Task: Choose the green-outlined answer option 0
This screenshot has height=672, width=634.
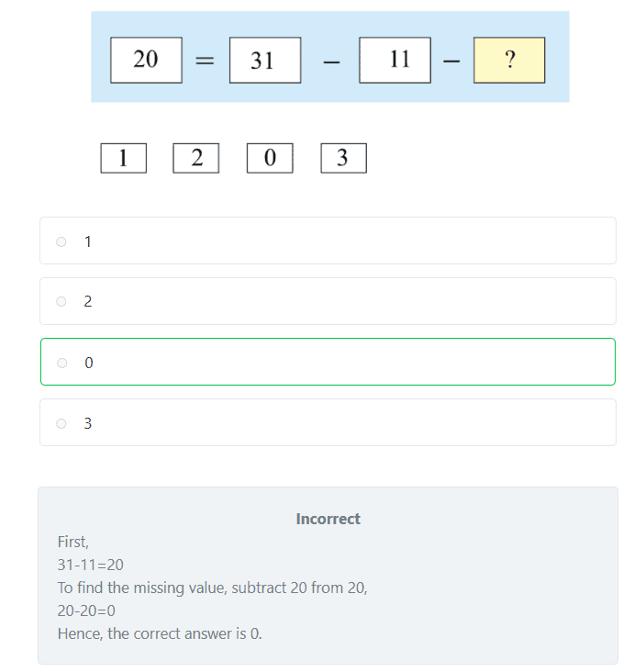Action: [x=328, y=362]
